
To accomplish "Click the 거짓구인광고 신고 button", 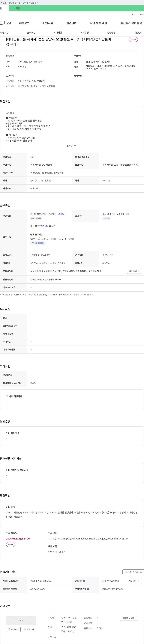I will point(133,572).
